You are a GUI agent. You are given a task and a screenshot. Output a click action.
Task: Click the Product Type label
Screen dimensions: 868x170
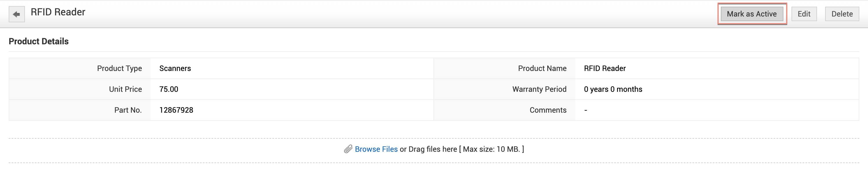coord(119,68)
